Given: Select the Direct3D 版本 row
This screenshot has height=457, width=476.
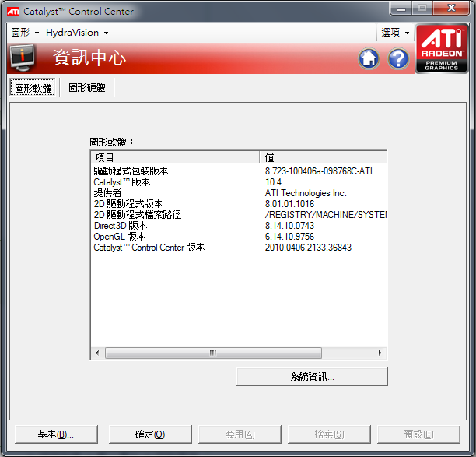Looking at the screenshot, I should click(x=239, y=226).
